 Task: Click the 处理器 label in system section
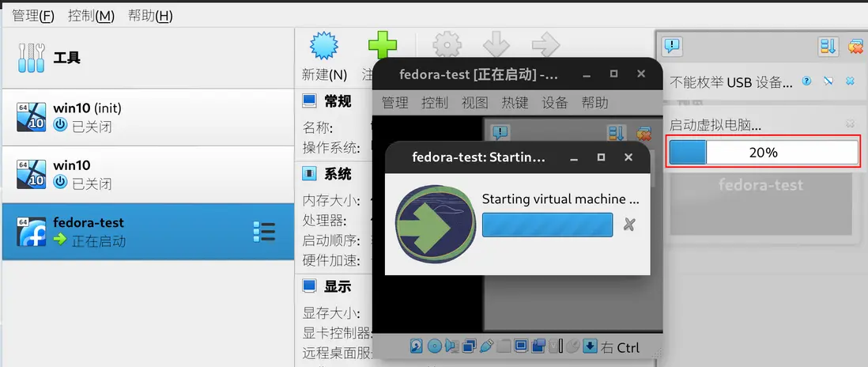324,221
